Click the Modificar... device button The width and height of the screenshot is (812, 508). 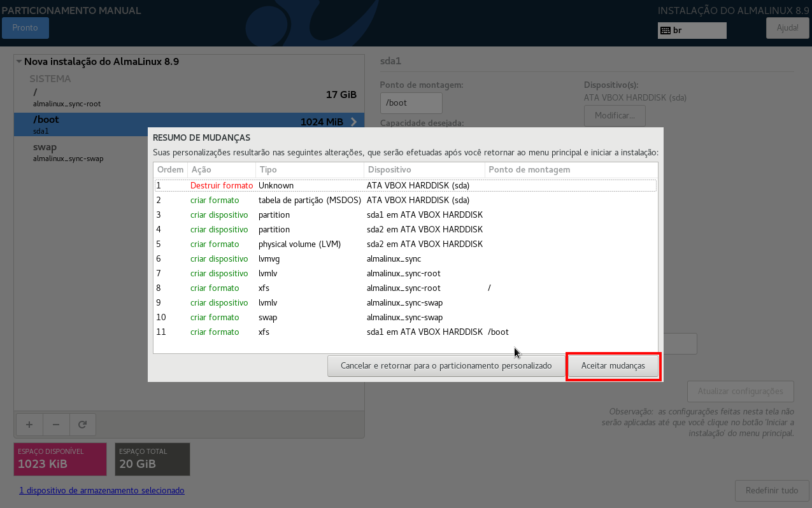tap(615, 116)
